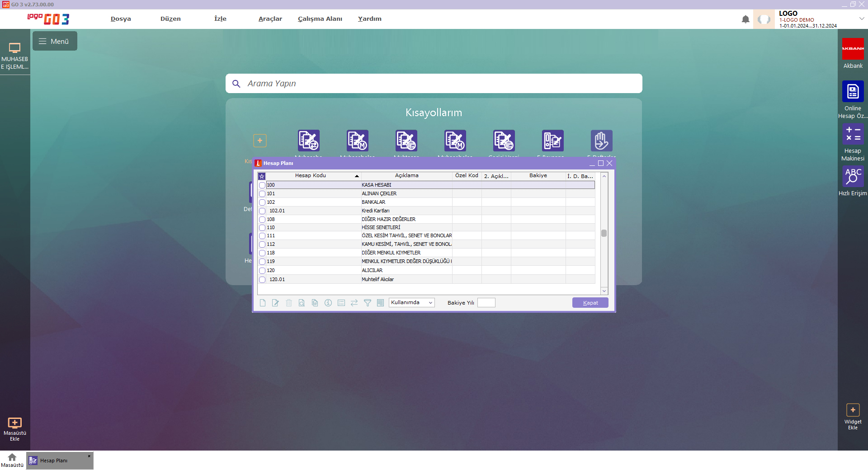Click the filter funnel icon
This screenshot has height=470, width=868.
coord(368,303)
